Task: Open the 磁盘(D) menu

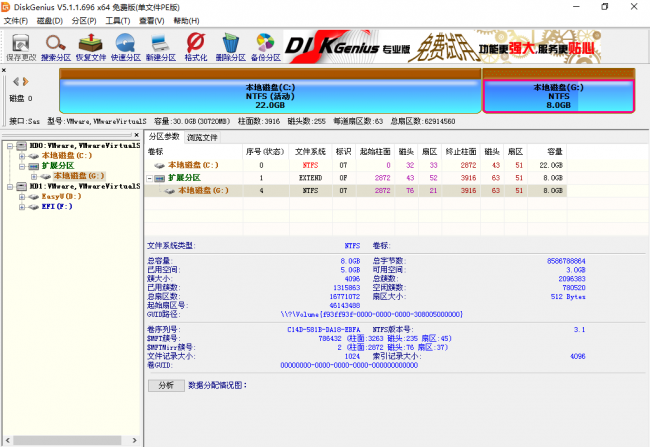Action: (x=50, y=21)
